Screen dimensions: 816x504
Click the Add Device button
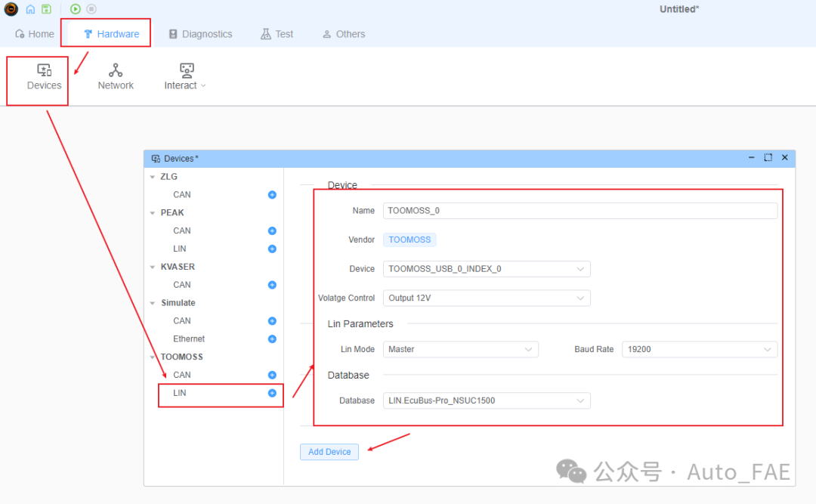329,452
